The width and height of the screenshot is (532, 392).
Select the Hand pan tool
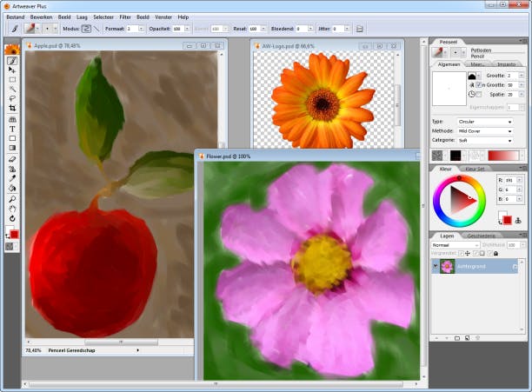coord(12,209)
